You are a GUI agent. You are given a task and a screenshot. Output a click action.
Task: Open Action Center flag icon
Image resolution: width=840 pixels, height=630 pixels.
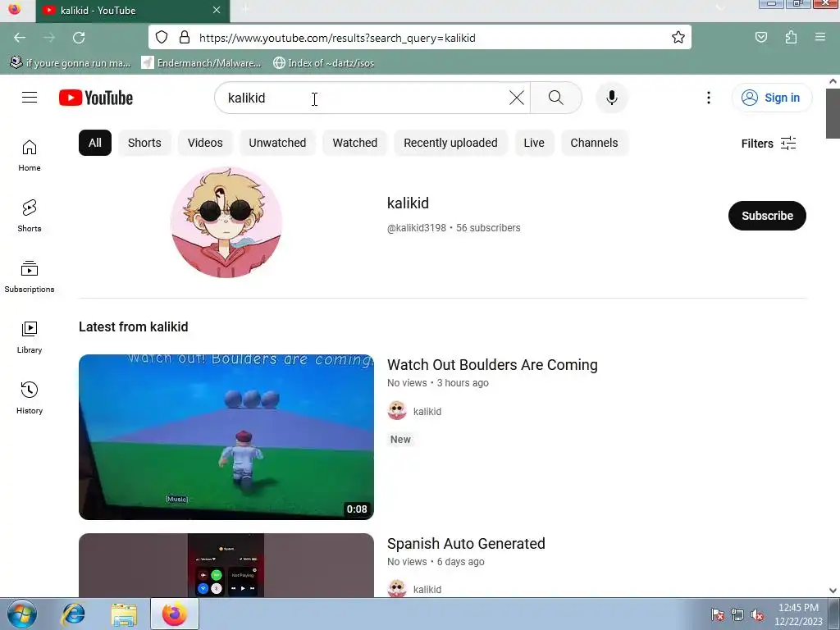point(717,614)
